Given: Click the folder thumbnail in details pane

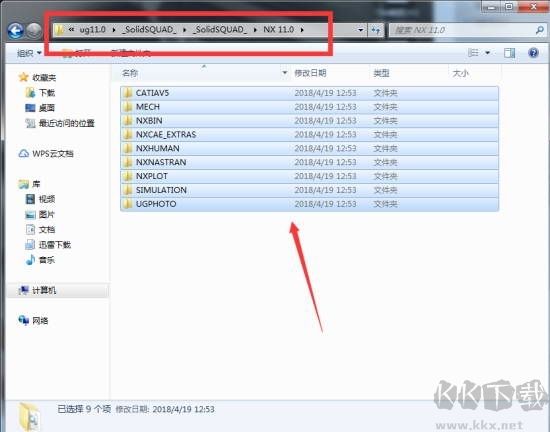Looking at the screenshot, I should coord(30,417).
